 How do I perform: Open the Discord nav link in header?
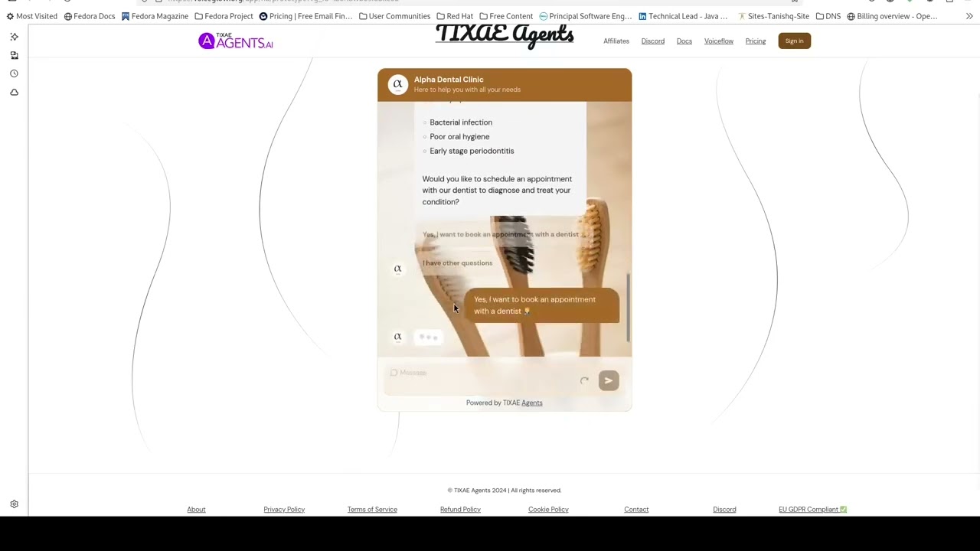point(653,41)
